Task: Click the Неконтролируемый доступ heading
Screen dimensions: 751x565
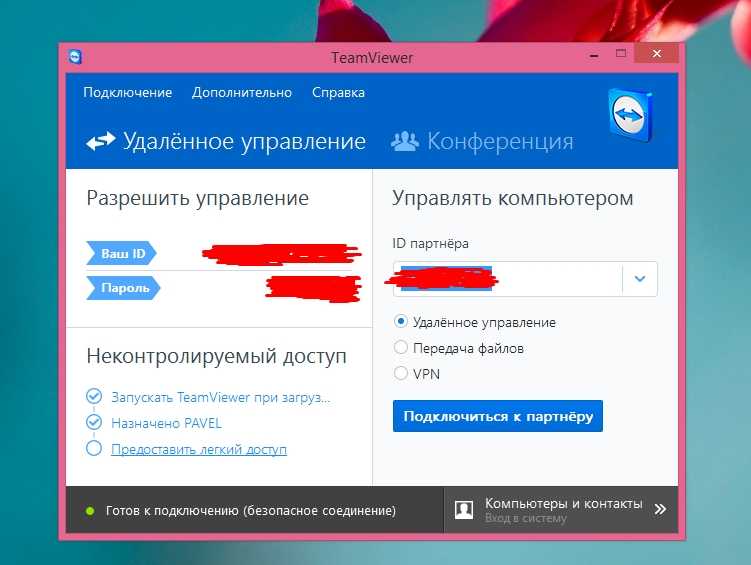Action: pyautogui.click(x=216, y=356)
